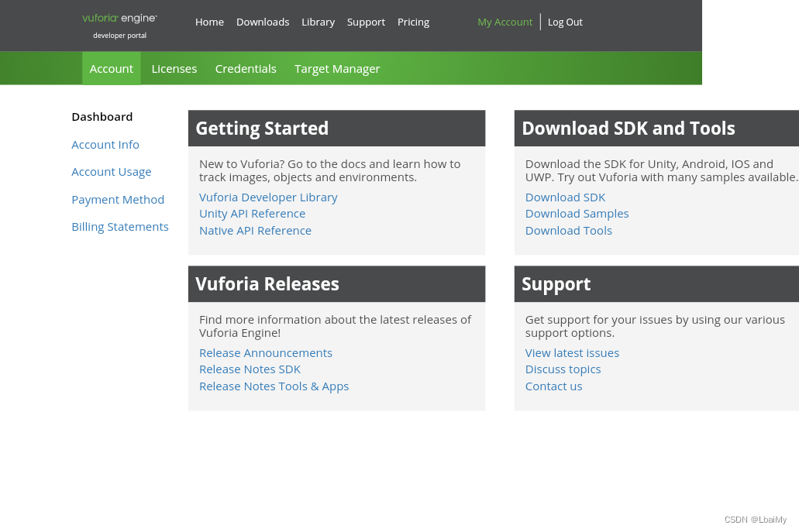
Task: Open Release Announcements link
Action: tap(266, 353)
